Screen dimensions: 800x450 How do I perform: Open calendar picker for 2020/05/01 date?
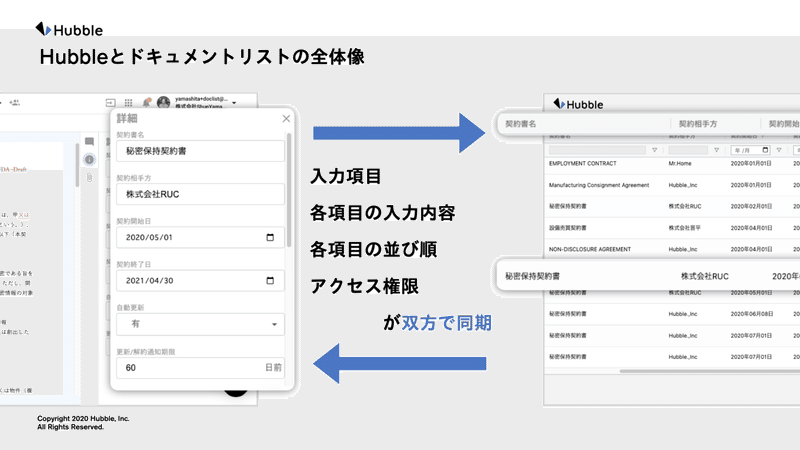tap(270, 237)
